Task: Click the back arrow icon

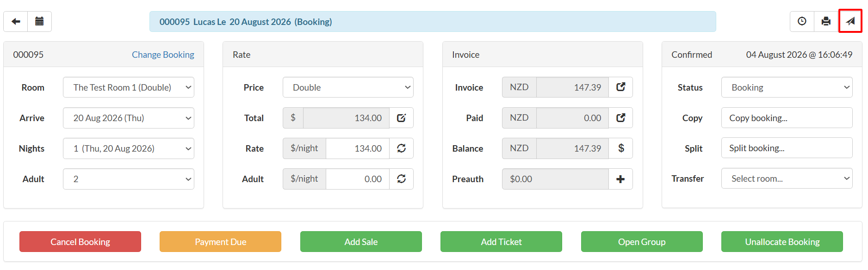Action: click(x=16, y=21)
